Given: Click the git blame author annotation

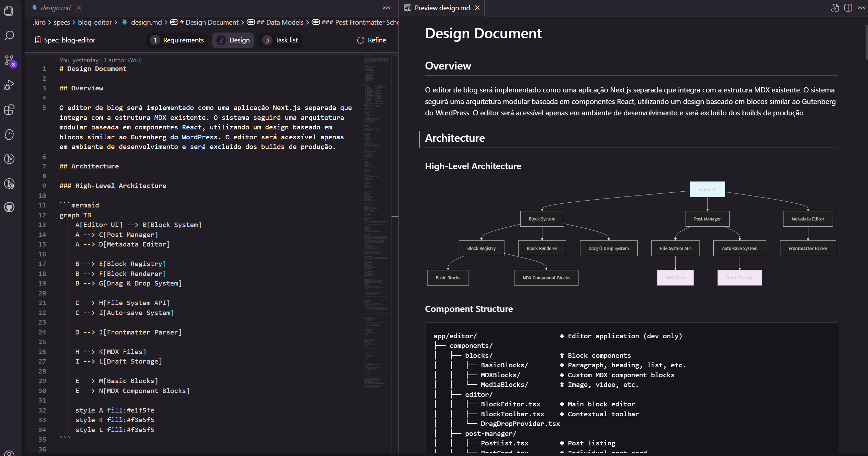Looking at the screenshot, I should click(100, 60).
